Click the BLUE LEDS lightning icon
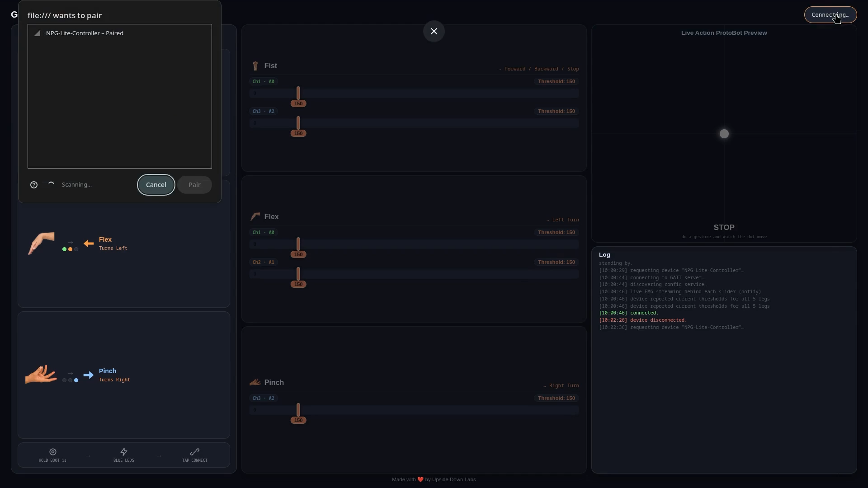The height and width of the screenshot is (488, 868). 124,452
